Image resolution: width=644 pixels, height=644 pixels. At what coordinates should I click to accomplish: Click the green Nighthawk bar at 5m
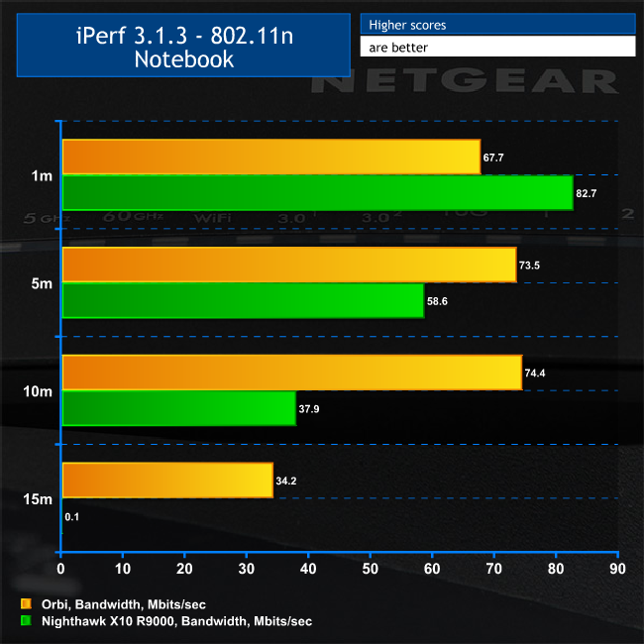(243, 300)
